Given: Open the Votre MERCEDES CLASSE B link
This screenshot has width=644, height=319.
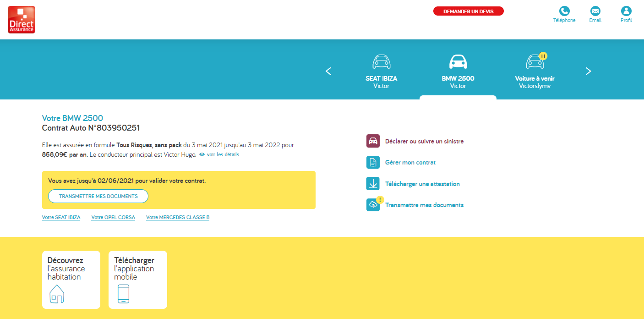Looking at the screenshot, I should pyautogui.click(x=178, y=217).
